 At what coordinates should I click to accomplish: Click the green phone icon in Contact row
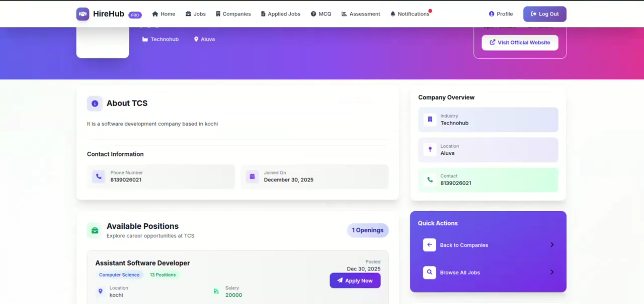(x=430, y=180)
